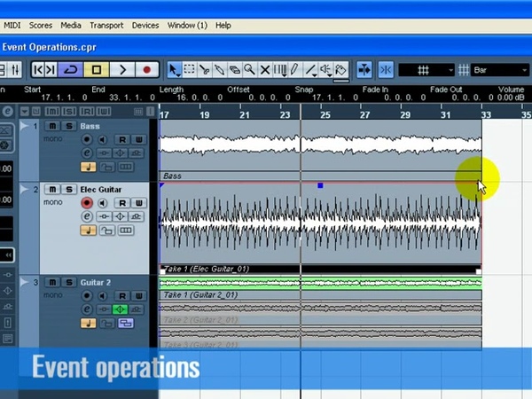Viewport: 532px width, 399px height.
Task: Enable Write automation on Bass track
Action: [139, 139]
